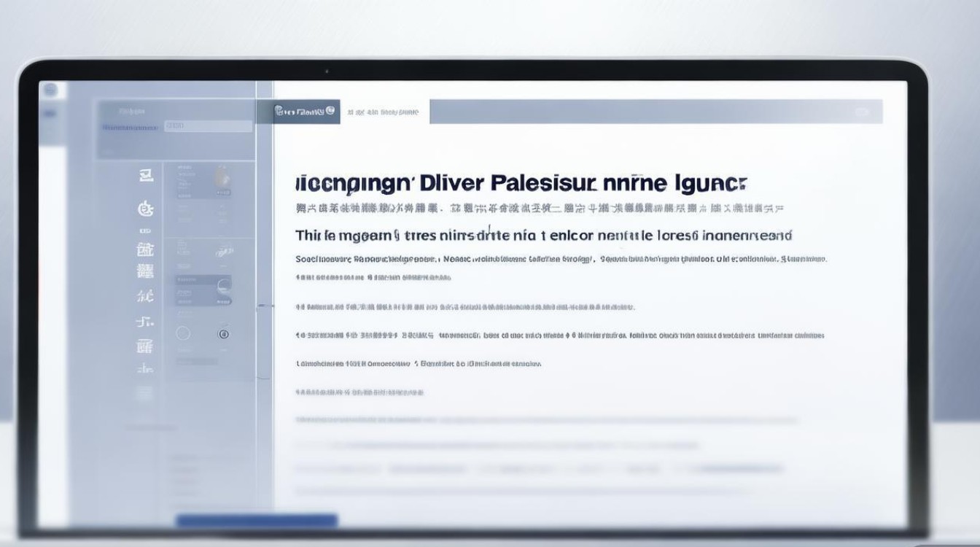Select the empty radio button in the side panel
This screenshot has height=547, width=980.
click(x=183, y=333)
